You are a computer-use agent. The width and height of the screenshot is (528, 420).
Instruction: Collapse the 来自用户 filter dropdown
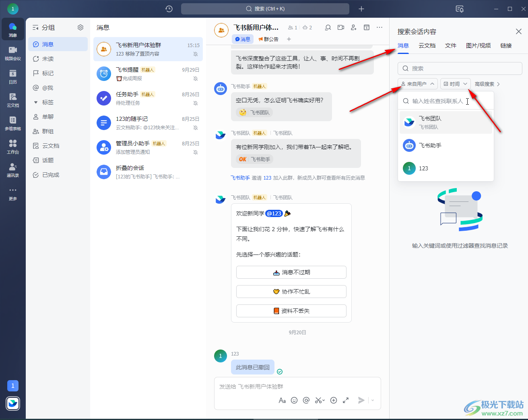click(418, 84)
